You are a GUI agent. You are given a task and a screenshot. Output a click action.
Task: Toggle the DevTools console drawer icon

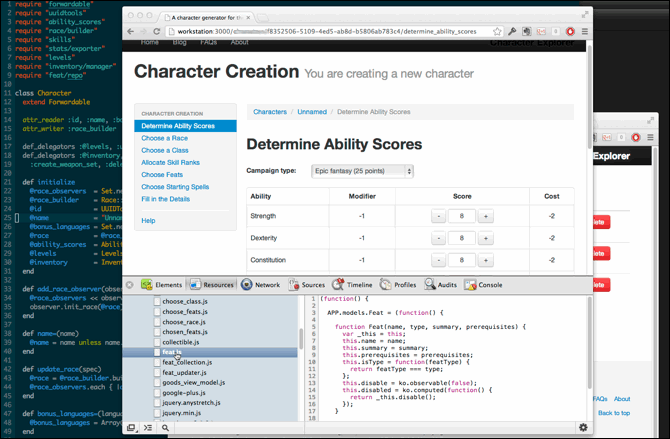coord(148,427)
